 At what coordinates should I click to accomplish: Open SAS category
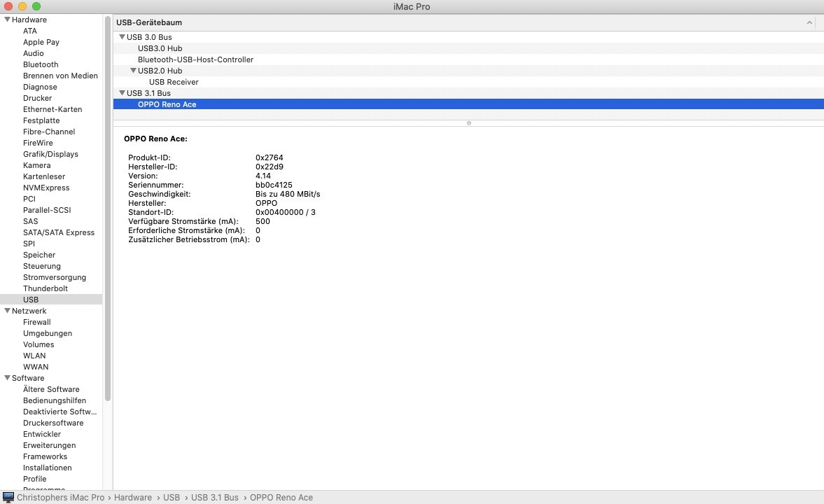point(31,221)
